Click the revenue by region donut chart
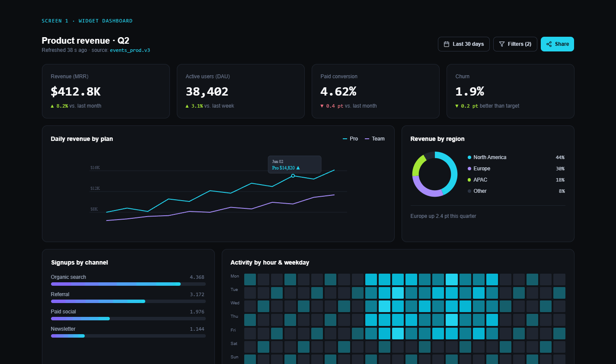This screenshot has height=364, width=616. point(434,174)
